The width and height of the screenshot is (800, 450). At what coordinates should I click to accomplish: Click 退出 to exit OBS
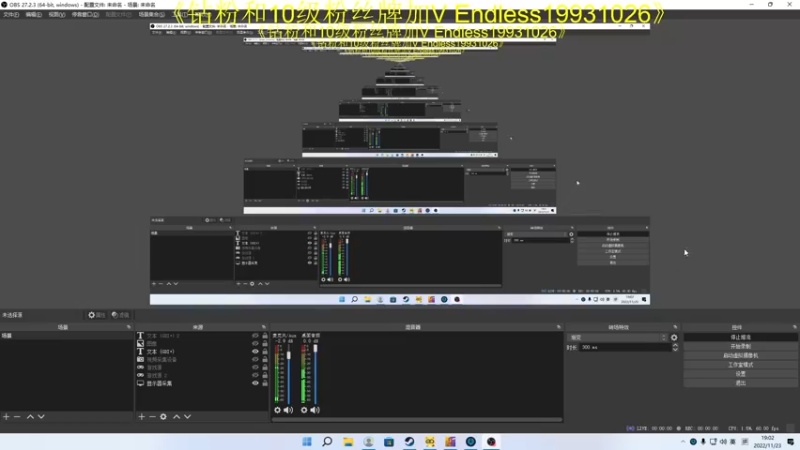coord(740,383)
